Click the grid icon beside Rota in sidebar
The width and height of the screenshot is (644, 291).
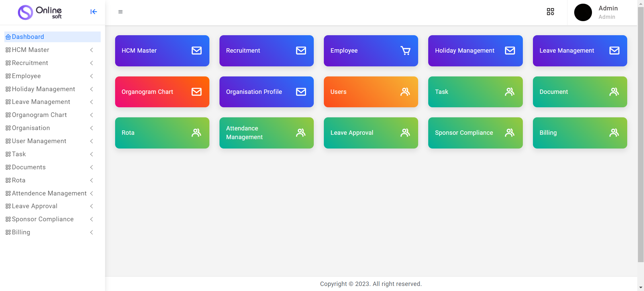click(8, 180)
